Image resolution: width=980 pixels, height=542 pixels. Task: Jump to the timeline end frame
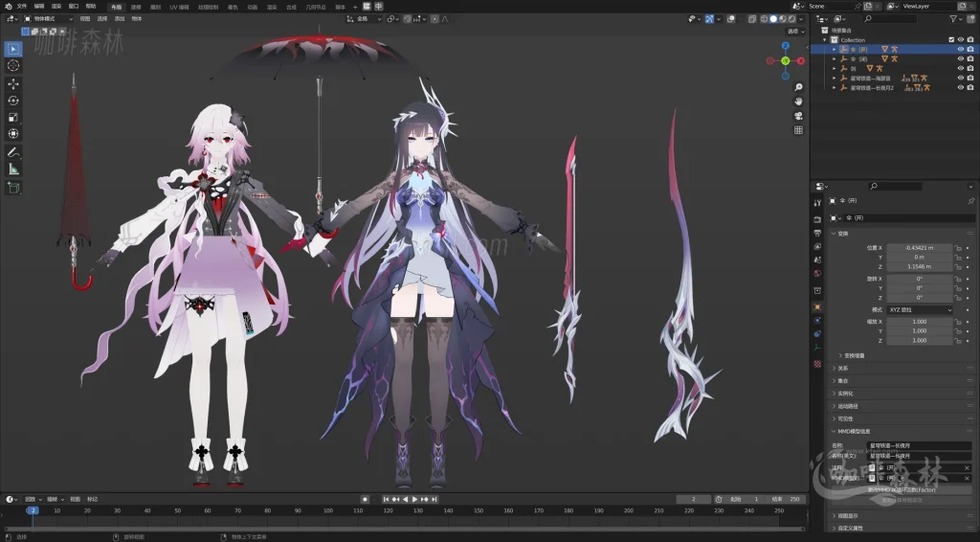coord(434,500)
